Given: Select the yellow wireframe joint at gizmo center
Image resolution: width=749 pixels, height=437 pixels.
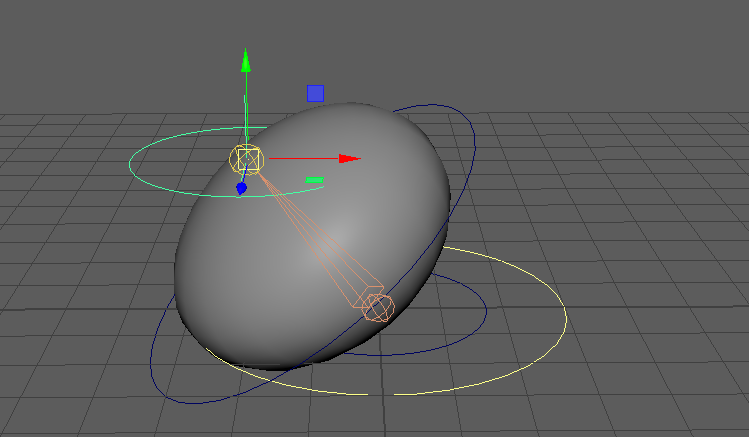Looking at the screenshot, I should pyautogui.click(x=247, y=160).
